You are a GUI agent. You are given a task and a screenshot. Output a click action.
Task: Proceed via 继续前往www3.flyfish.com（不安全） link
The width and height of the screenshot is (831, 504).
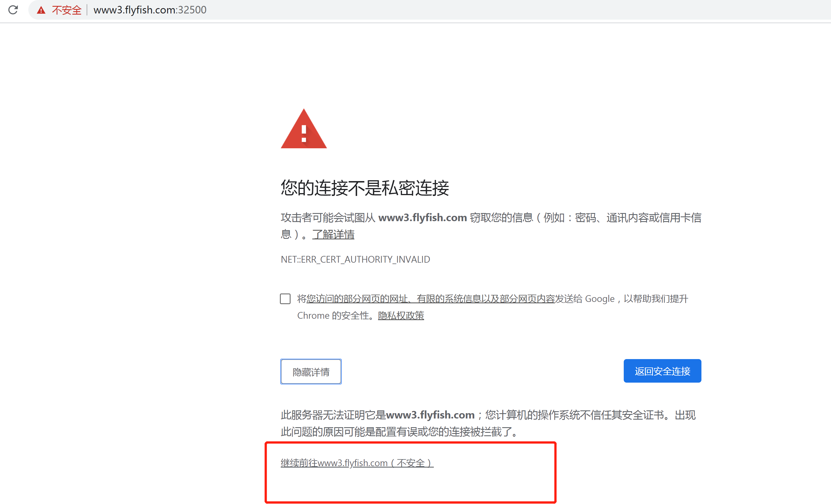coord(357,463)
